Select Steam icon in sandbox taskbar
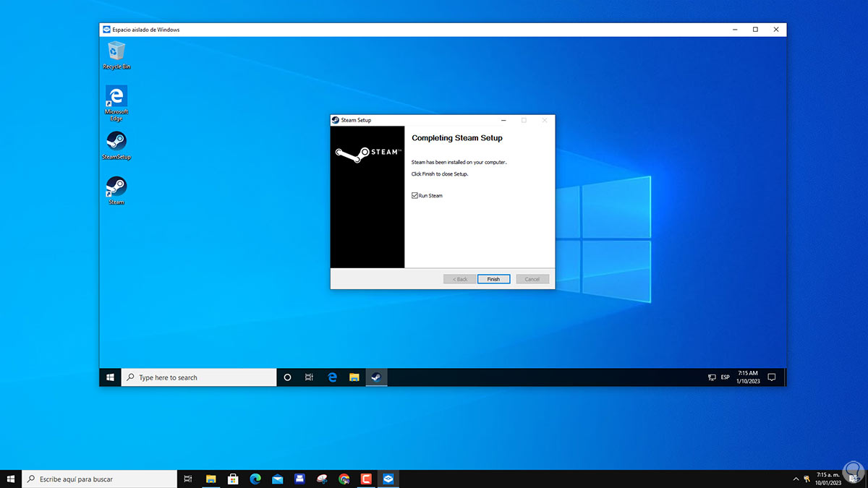This screenshot has width=868, height=488. click(376, 377)
